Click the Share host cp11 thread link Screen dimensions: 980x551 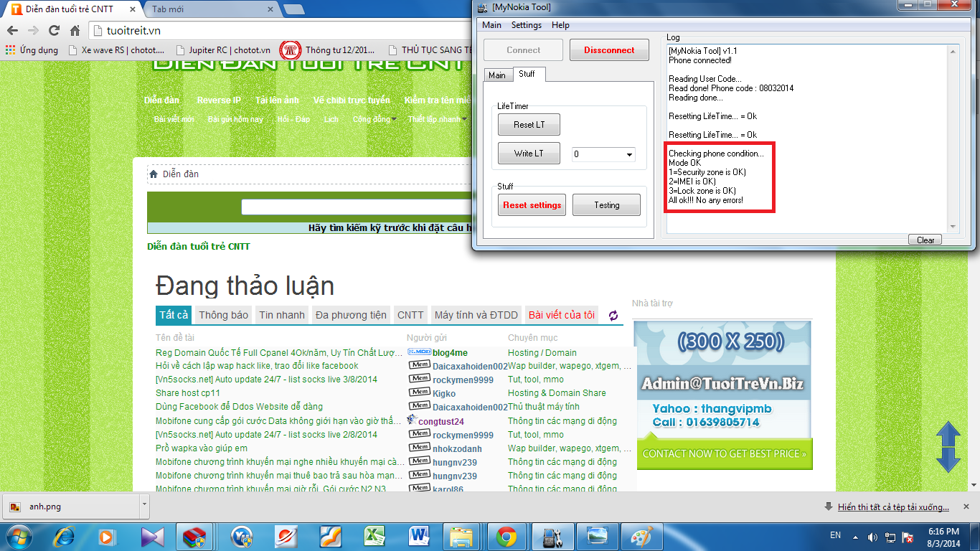[188, 393]
